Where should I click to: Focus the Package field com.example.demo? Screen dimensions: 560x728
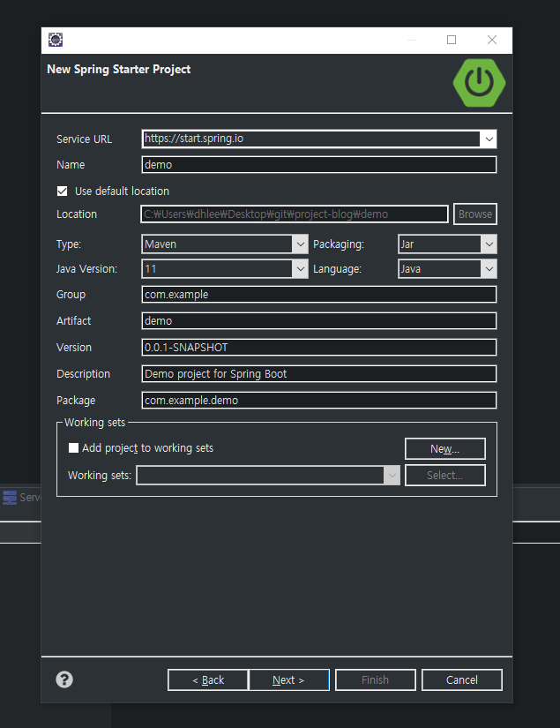point(318,401)
